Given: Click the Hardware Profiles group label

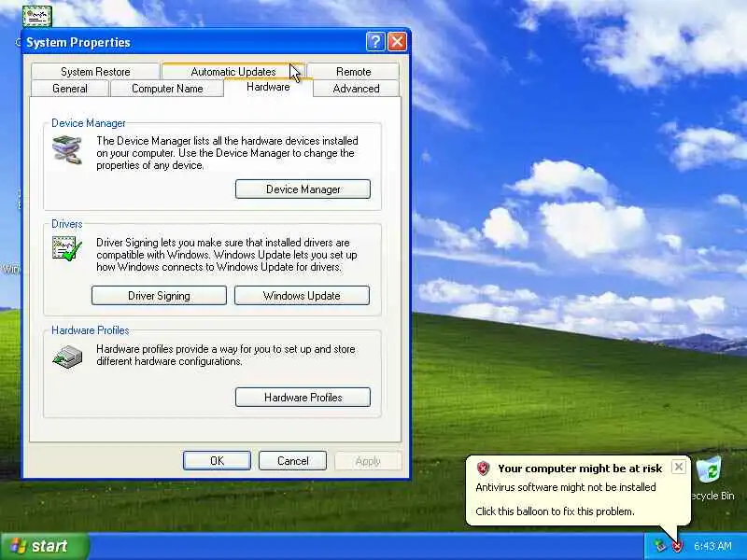Looking at the screenshot, I should click(x=90, y=330).
